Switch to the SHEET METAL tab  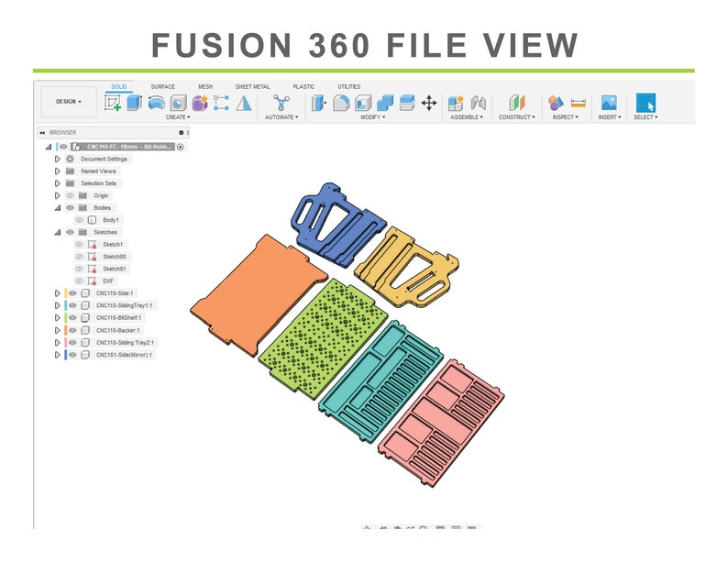coord(252,86)
